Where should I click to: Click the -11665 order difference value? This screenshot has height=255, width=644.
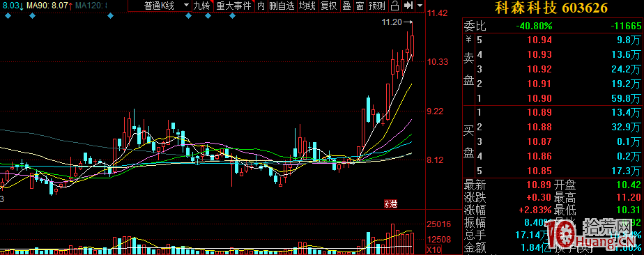(x=625, y=26)
